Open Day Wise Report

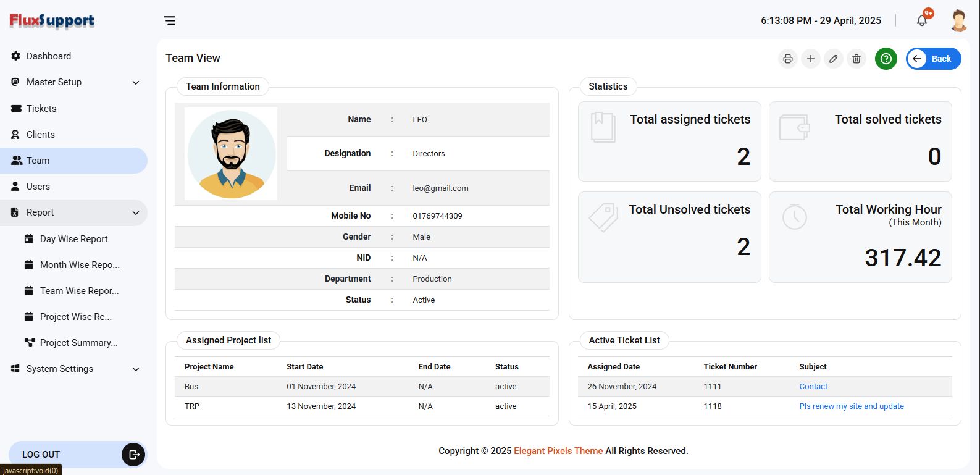[x=73, y=239]
